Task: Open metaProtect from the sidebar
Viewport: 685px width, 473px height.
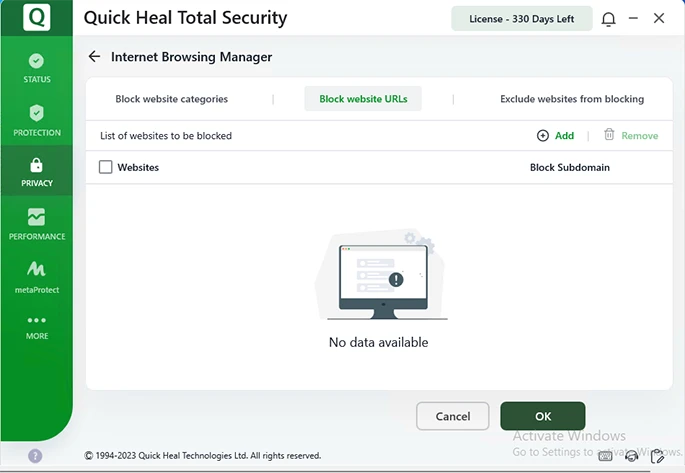Action: [37, 277]
